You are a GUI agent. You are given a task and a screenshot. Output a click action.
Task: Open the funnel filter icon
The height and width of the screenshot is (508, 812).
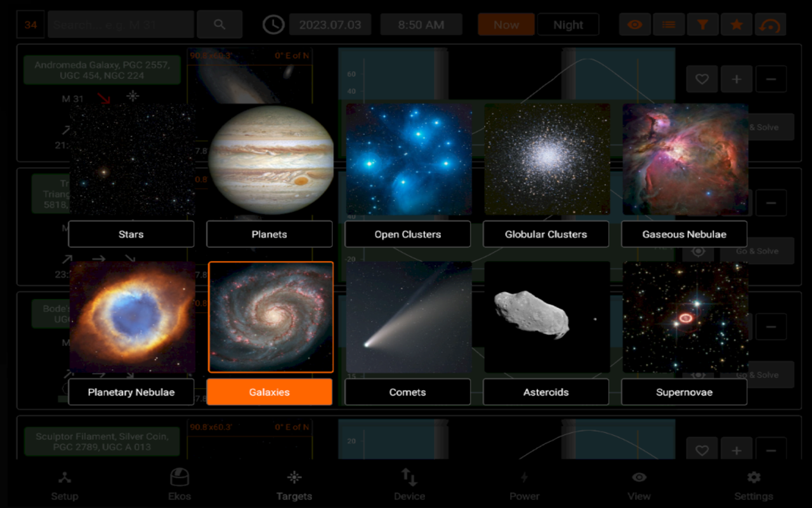tap(703, 25)
